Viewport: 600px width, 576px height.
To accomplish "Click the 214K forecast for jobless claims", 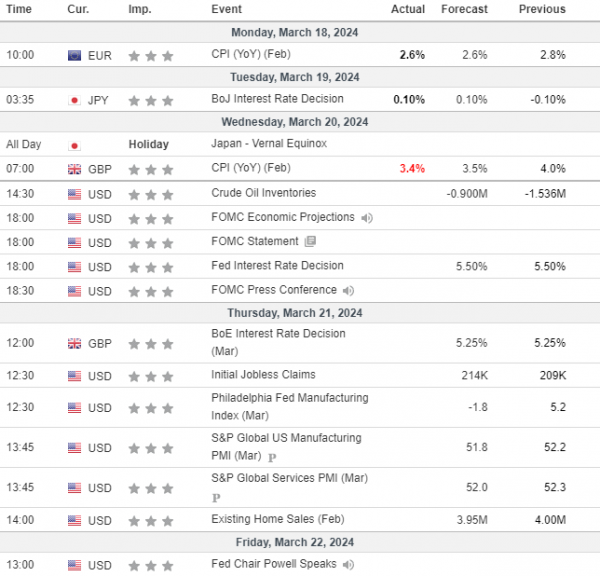I will [474, 375].
